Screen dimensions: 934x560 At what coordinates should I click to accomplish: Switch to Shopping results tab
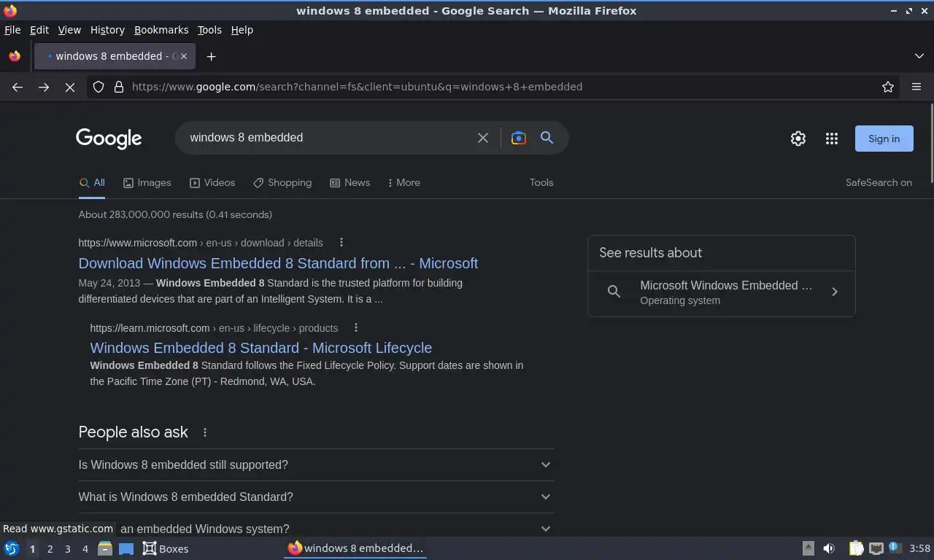pos(282,183)
